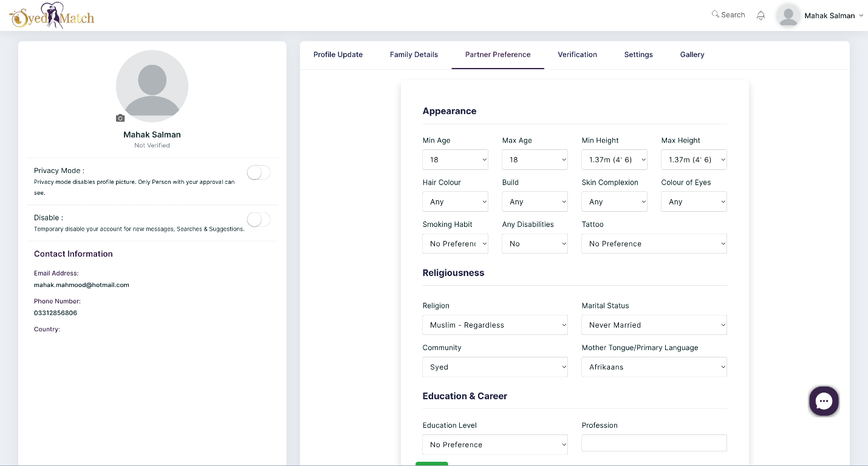This screenshot has width=868, height=466.
Task: Open the Max Age dropdown
Action: click(x=535, y=160)
